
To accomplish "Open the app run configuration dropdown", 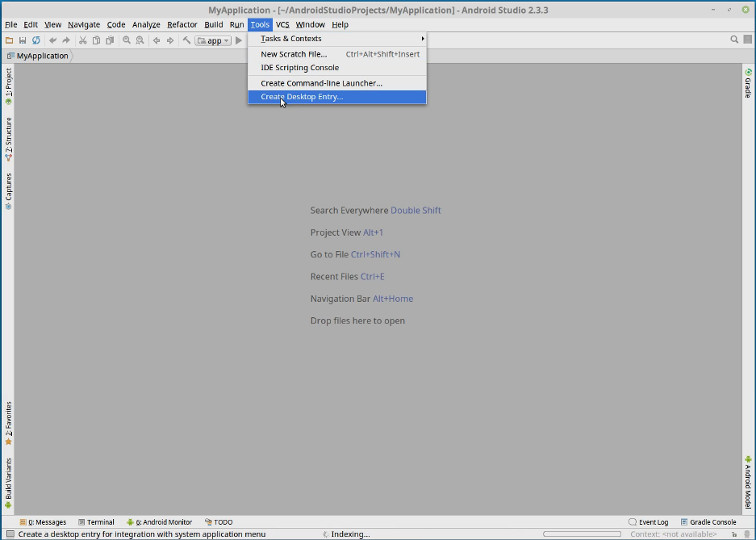I will point(213,40).
